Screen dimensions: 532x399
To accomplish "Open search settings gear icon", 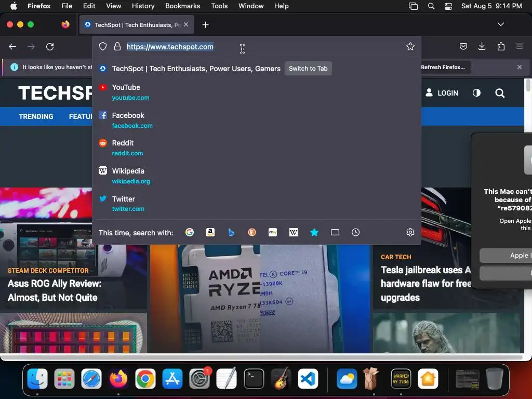I will point(410,232).
